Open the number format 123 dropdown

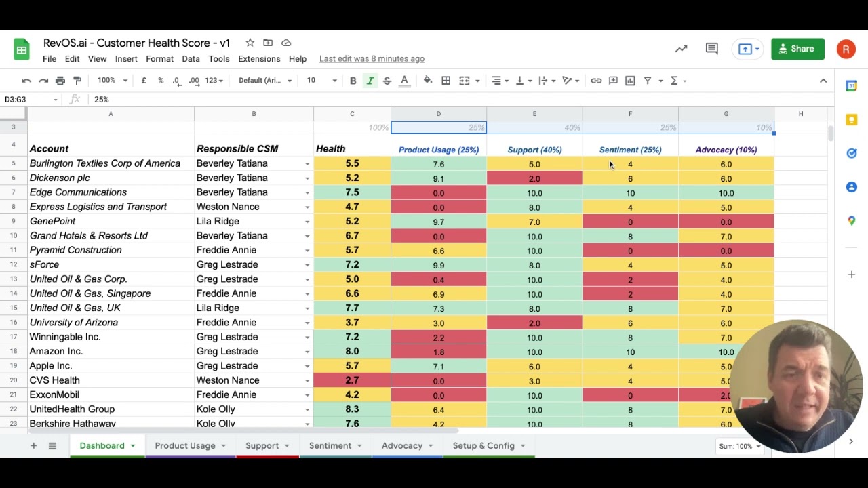tap(214, 81)
